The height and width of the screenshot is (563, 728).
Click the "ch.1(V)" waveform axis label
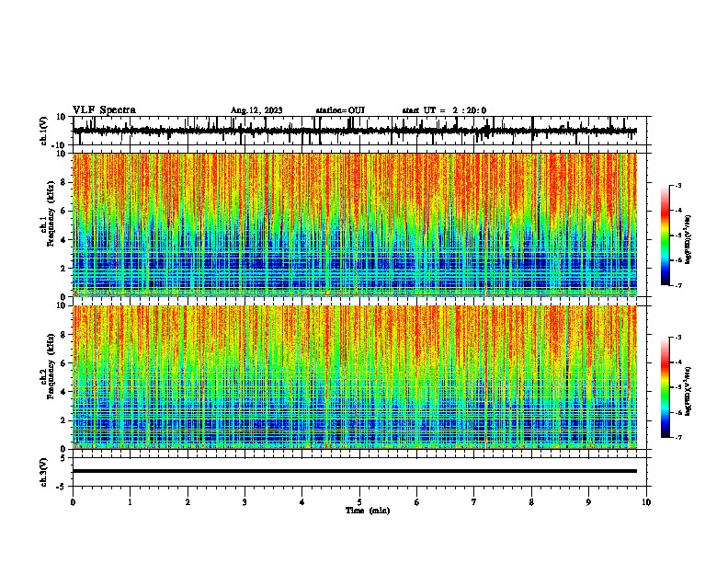tap(43, 131)
